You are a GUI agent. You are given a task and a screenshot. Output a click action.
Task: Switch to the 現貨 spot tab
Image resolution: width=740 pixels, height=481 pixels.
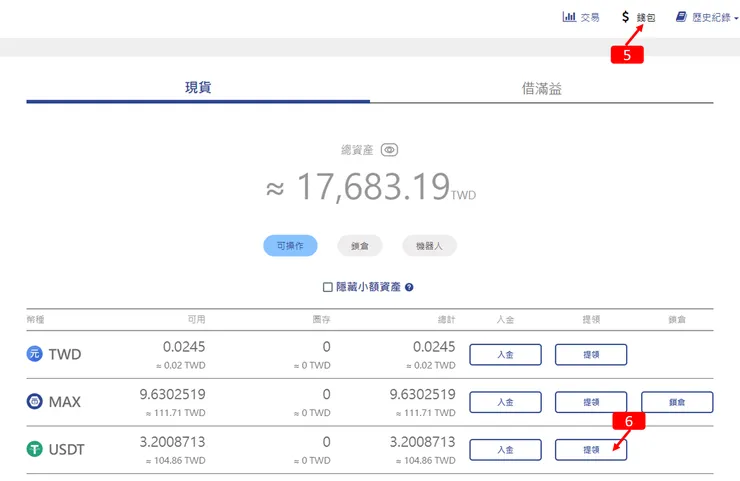tap(198, 88)
